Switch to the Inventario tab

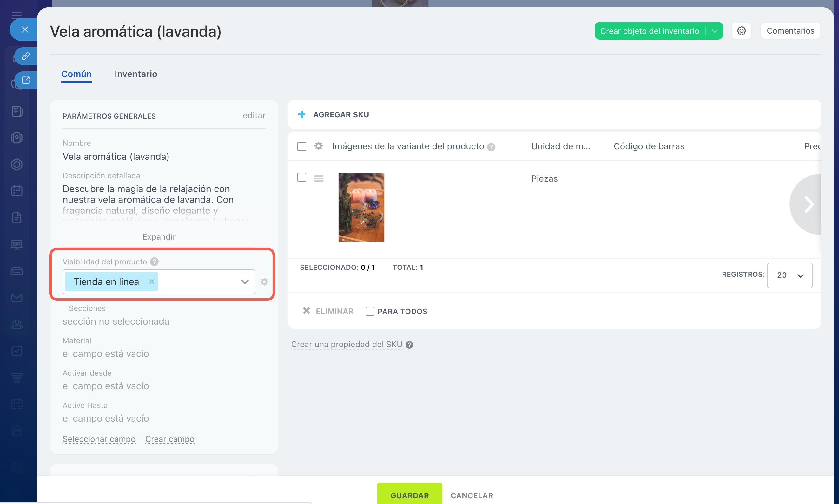[135, 74]
